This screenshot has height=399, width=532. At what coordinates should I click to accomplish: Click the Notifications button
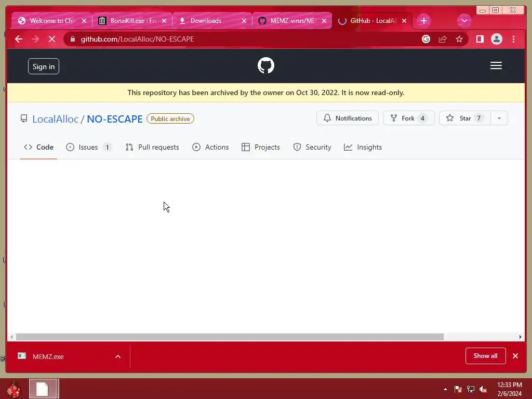[348, 118]
